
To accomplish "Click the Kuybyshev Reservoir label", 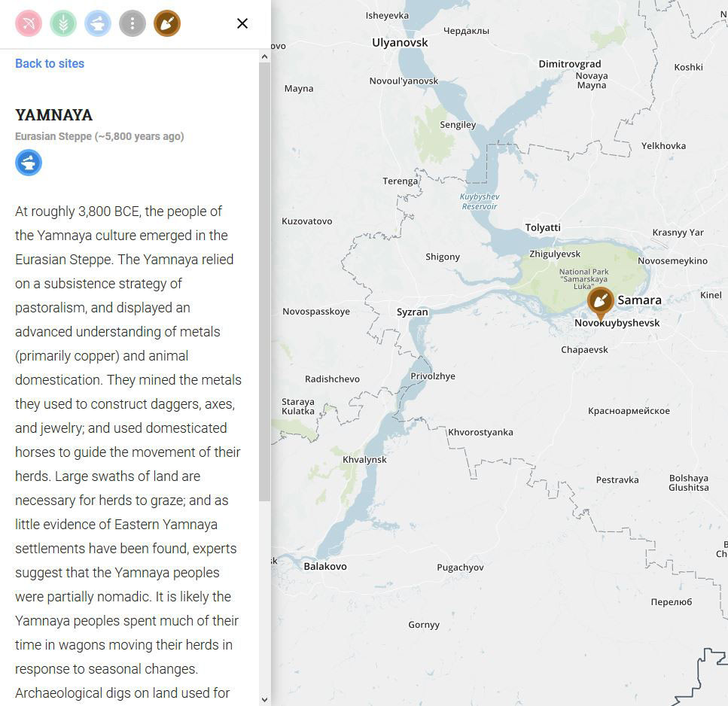I will [480, 202].
